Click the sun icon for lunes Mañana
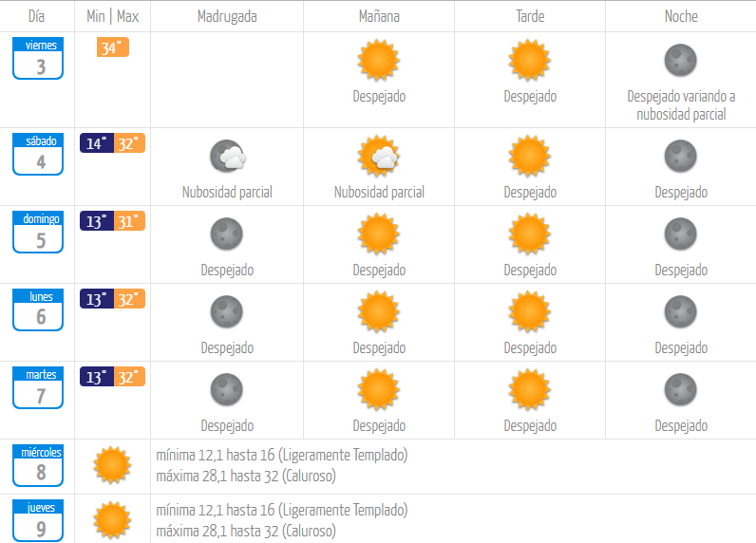756x543 pixels. point(379,311)
